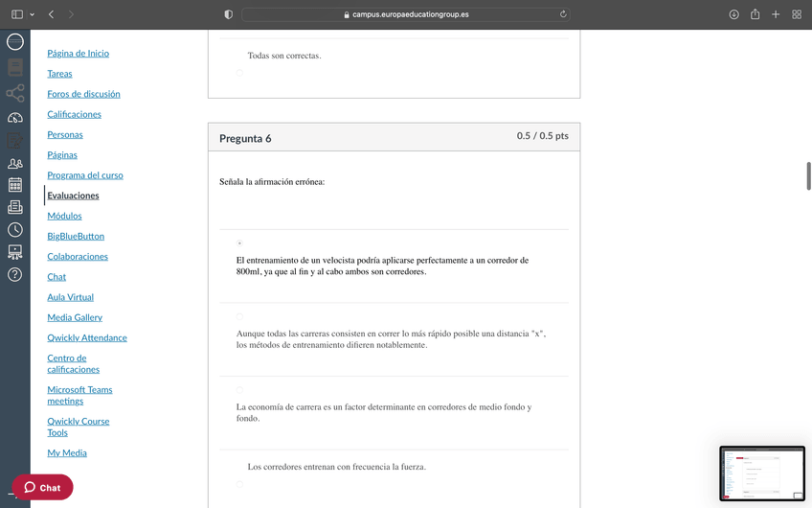This screenshot has width=812, height=508.
Task: Click the campus.europaeducationgroup.es address bar
Action: pos(406,14)
